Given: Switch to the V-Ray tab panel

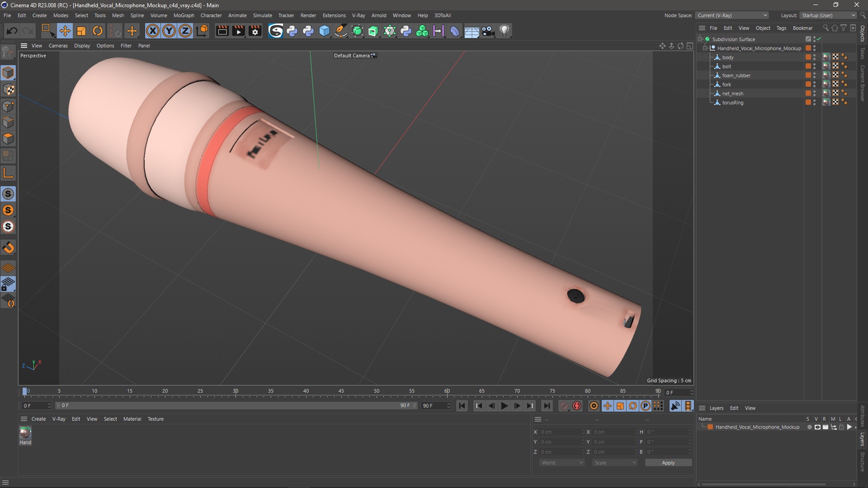Looking at the screenshot, I should (58, 418).
